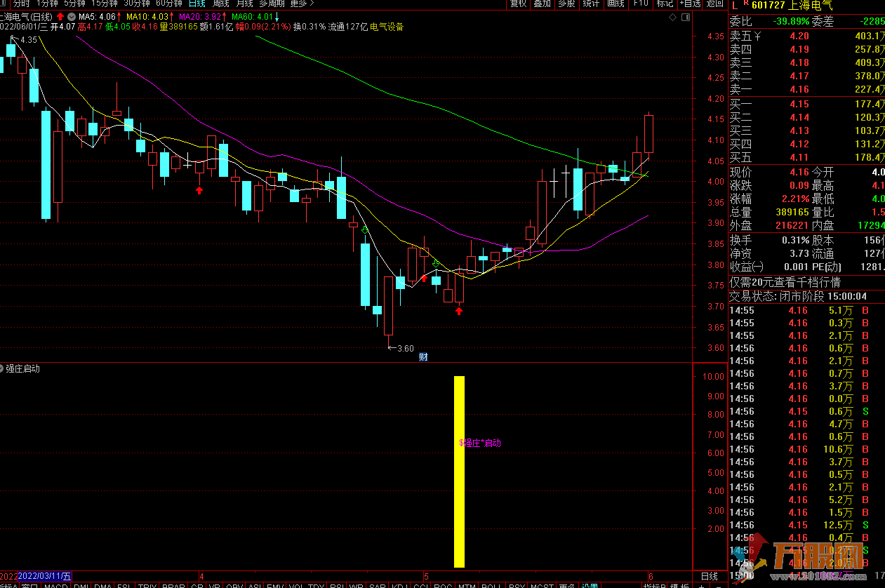Select the 30分钟 period tab
885x588 pixels.
[137, 4]
